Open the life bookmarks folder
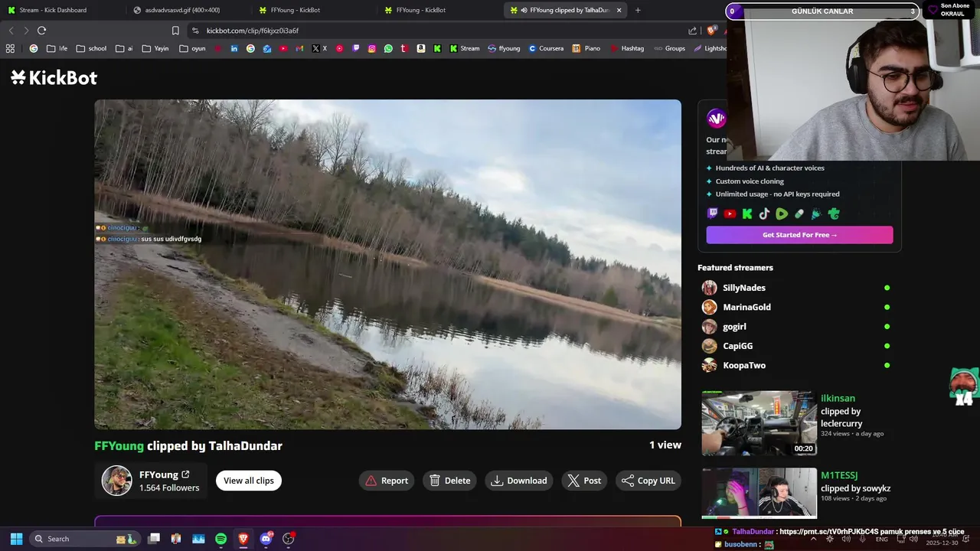Viewport: 980px width, 551px height. pos(57,48)
